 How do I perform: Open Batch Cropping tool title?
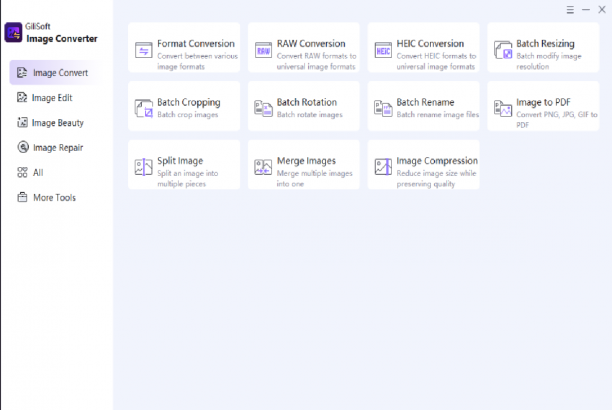tap(189, 103)
